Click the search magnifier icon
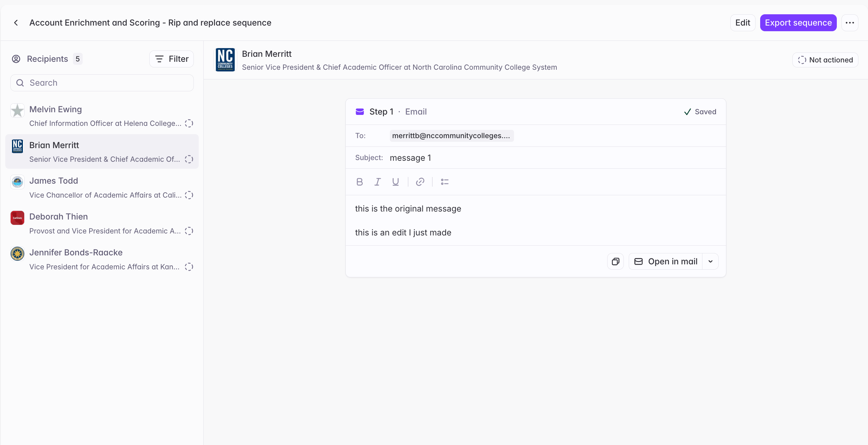This screenshot has height=445, width=868. pos(20,83)
